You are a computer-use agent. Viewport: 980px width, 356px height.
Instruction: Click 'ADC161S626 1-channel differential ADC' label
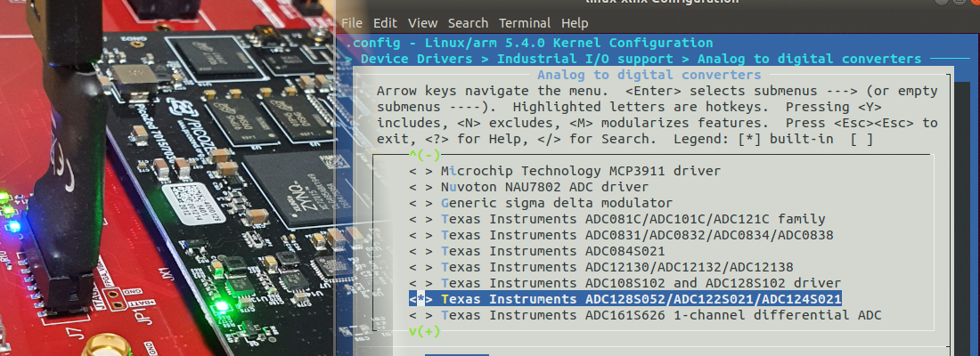[x=734, y=315]
